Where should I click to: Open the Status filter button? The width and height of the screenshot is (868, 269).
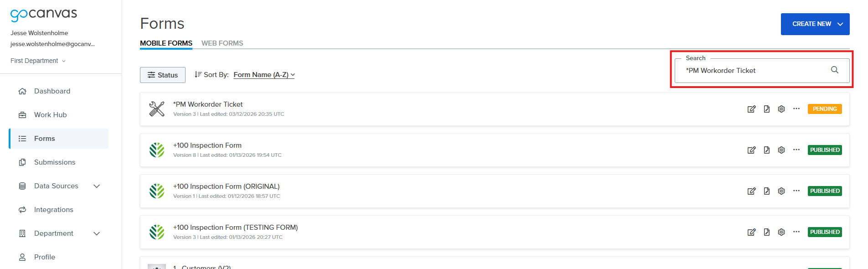click(x=163, y=75)
